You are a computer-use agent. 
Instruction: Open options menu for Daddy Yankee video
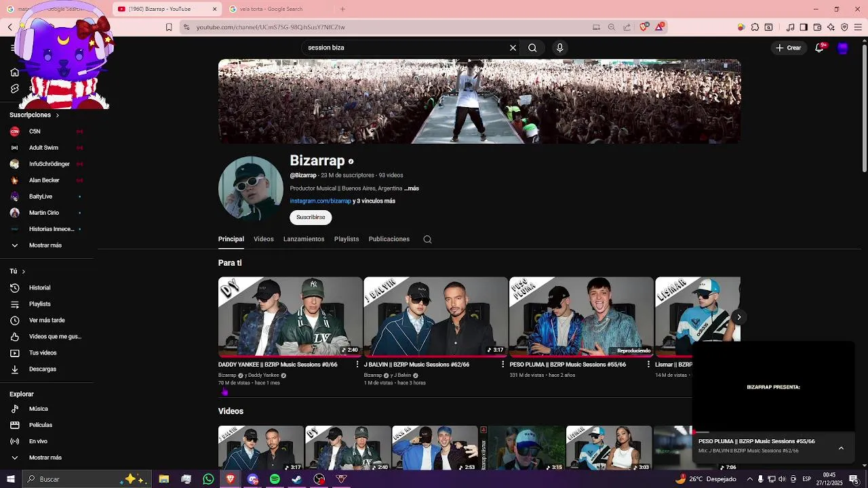tap(357, 365)
